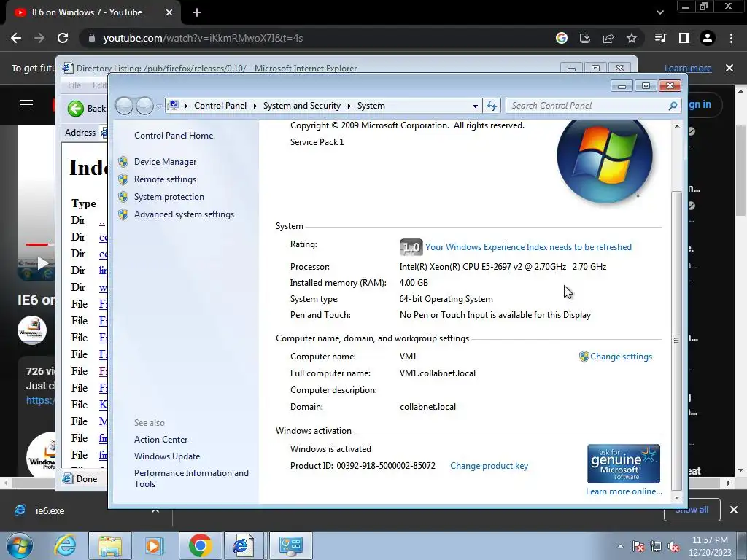This screenshot has height=560, width=747.
Task: Click the Control Panel breadcrumb segment
Action: tap(220, 106)
